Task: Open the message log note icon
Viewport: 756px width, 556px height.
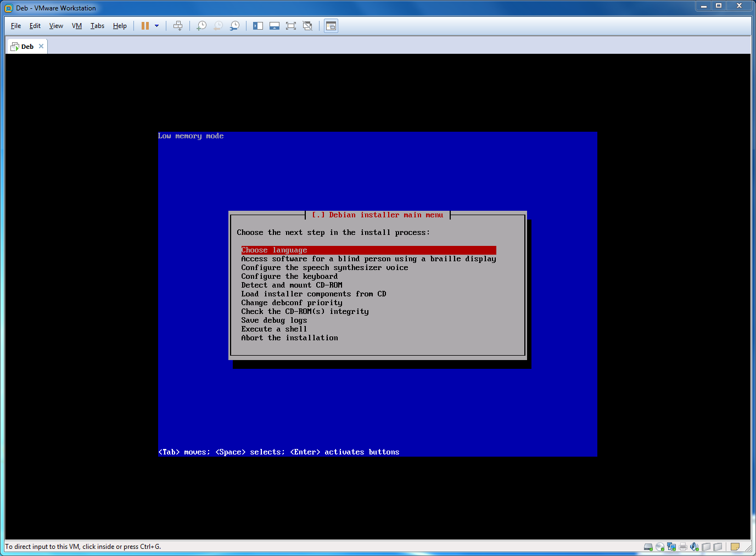Action: (735, 547)
